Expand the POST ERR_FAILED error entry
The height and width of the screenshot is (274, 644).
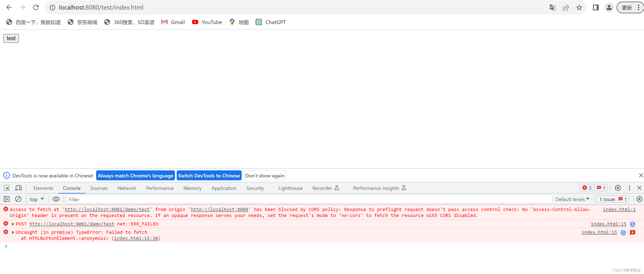(x=13, y=224)
